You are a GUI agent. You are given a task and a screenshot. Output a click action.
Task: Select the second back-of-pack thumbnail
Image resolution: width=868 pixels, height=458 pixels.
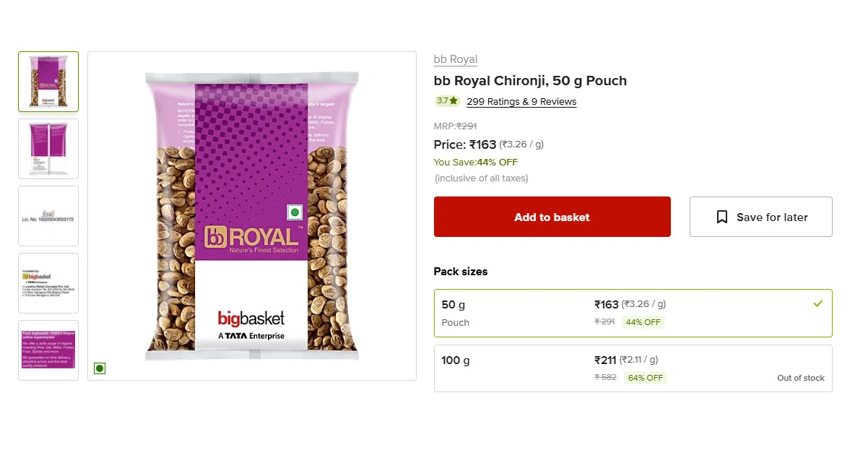48,149
